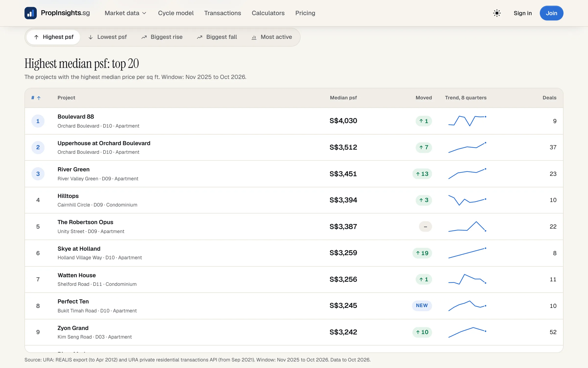This screenshot has height=368, width=588.
Task: Open Calculators from top navigation
Action: tap(268, 13)
